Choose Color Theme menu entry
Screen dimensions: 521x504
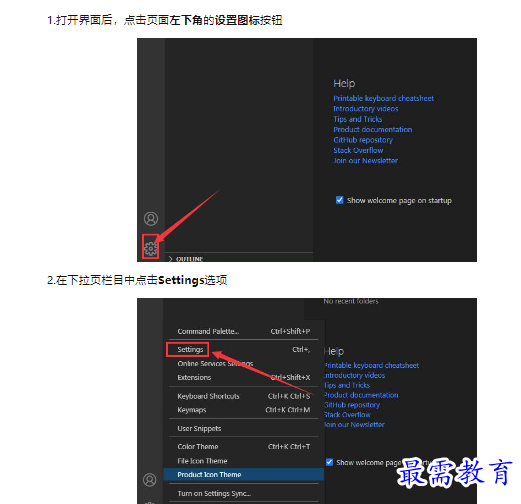tap(244, 446)
